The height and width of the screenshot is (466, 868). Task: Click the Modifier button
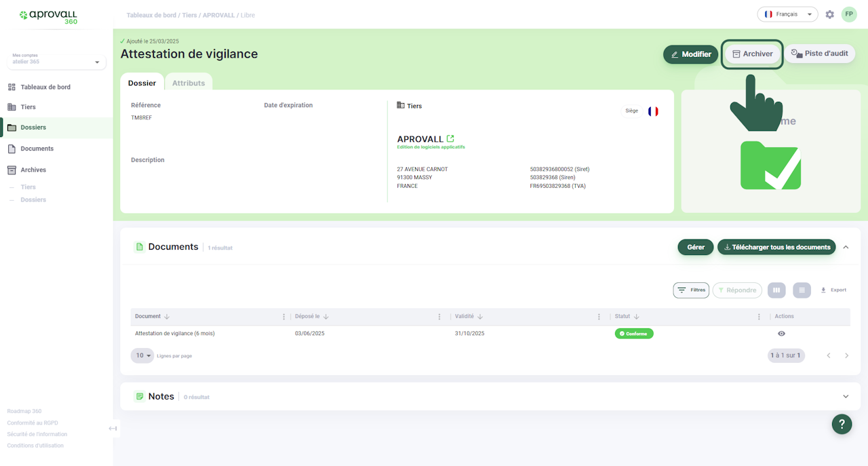click(x=690, y=54)
